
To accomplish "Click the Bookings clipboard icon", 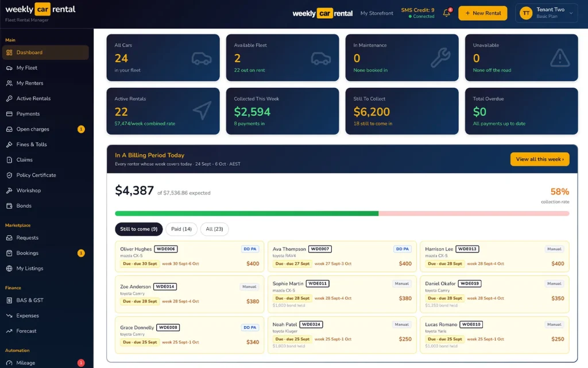I will coord(9,253).
